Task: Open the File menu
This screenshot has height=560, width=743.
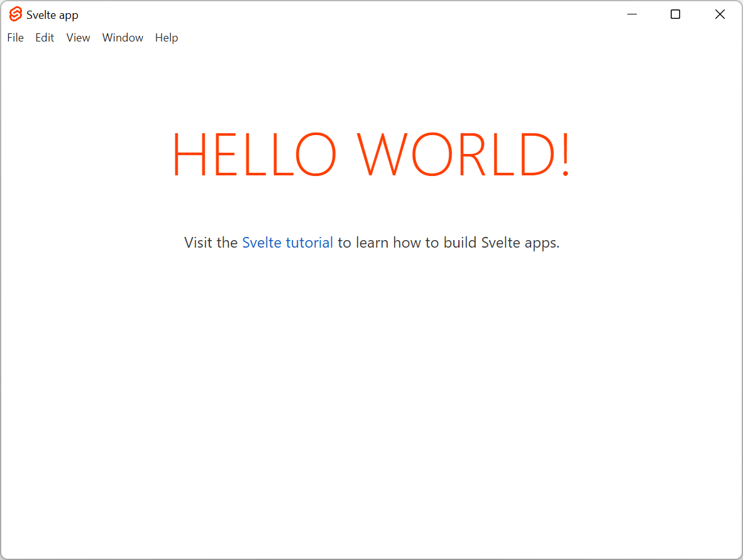Action: [15, 38]
